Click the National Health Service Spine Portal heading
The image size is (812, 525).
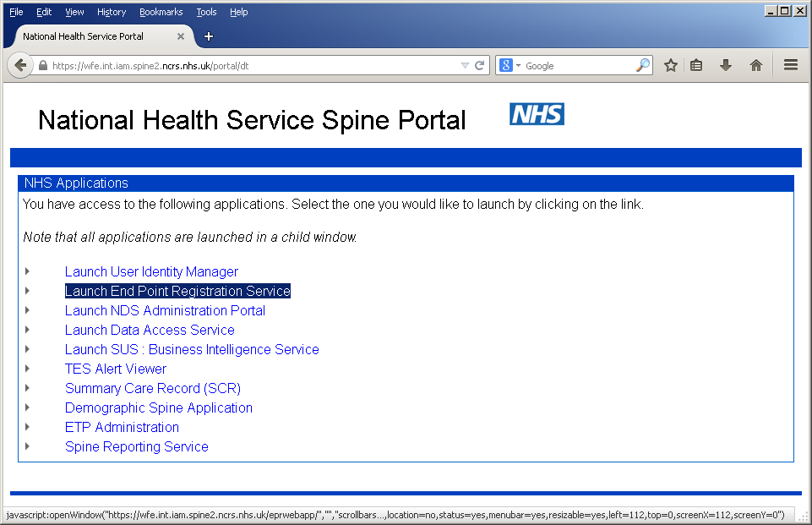coord(252,120)
